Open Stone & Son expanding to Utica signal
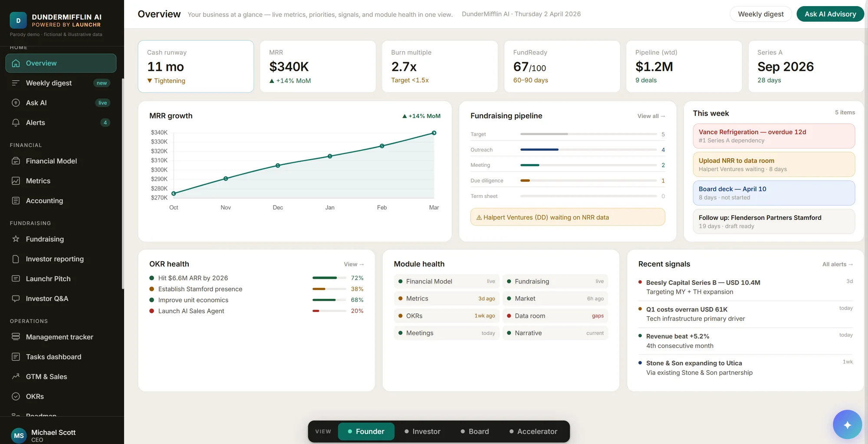 [745, 368]
